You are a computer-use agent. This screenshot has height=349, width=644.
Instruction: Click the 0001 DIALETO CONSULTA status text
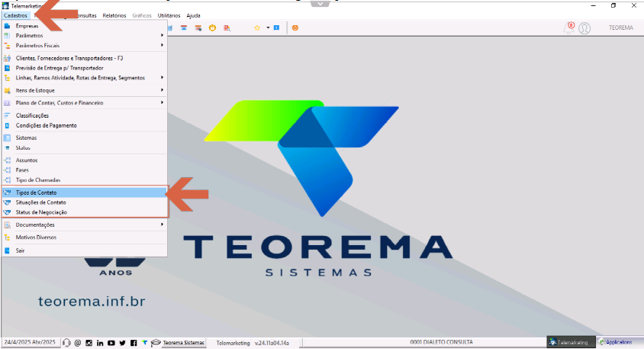tap(441, 342)
